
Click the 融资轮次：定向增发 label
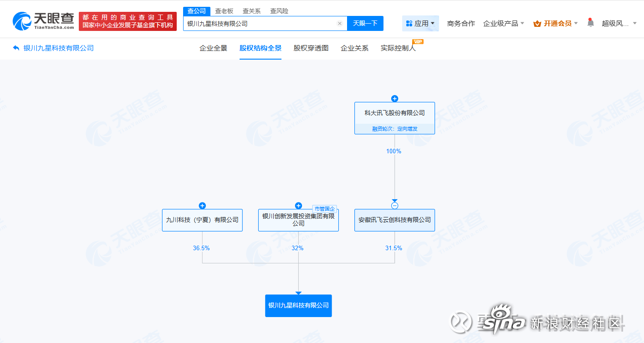pos(394,129)
